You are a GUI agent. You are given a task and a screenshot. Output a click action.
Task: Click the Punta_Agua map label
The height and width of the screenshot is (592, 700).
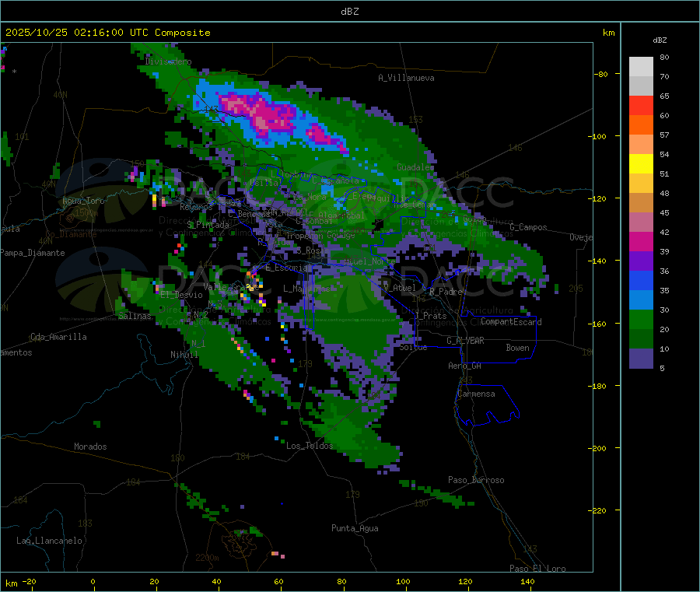click(x=355, y=528)
